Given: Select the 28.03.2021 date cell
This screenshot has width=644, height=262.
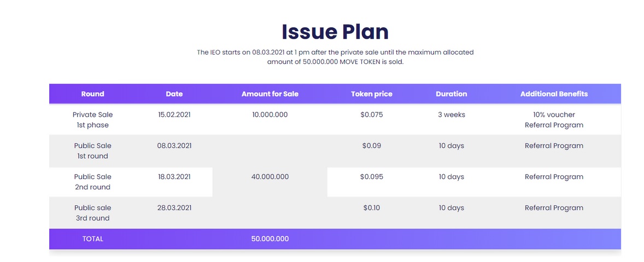Looking at the screenshot, I should pos(174,208).
